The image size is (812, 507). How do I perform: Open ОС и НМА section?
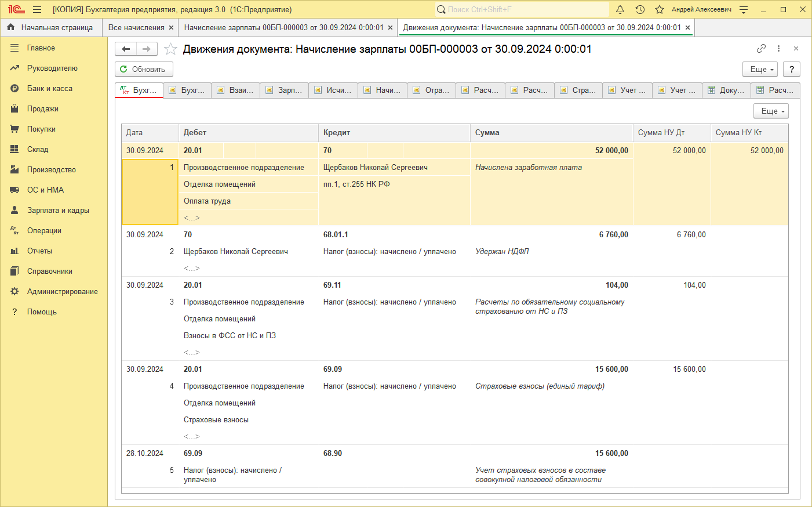(x=53, y=190)
